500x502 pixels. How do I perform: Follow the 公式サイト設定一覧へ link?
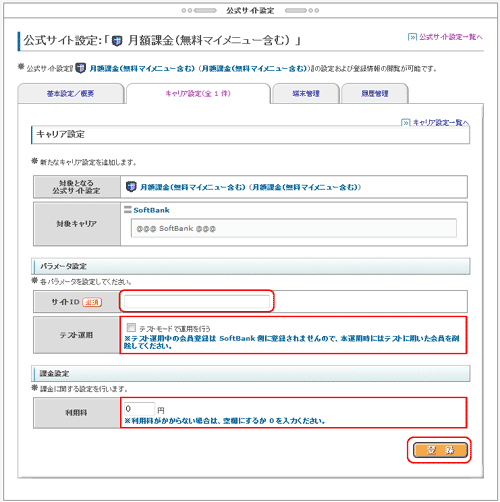451,37
